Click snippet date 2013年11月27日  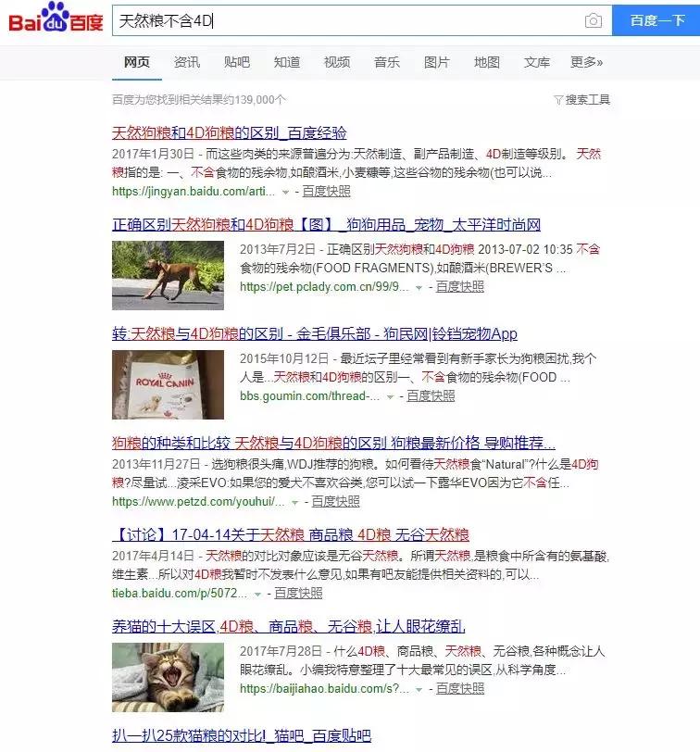pyautogui.click(x=156, y=464)
